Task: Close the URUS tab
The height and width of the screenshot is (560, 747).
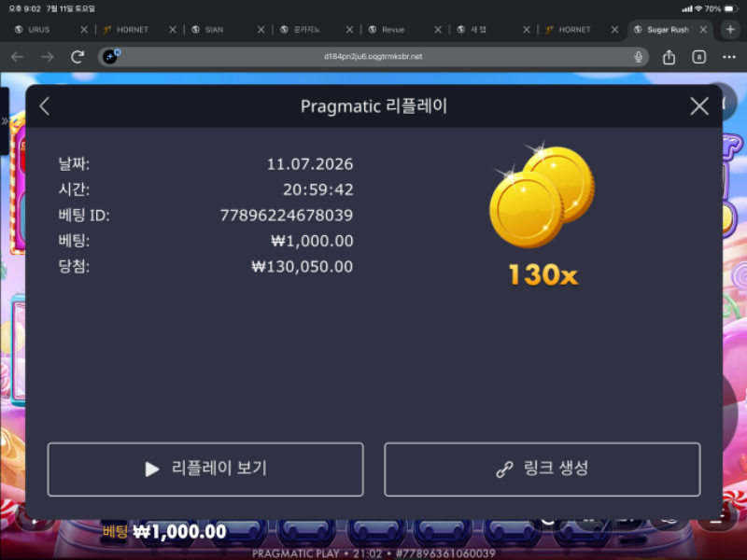Action: tap(84, 30)
